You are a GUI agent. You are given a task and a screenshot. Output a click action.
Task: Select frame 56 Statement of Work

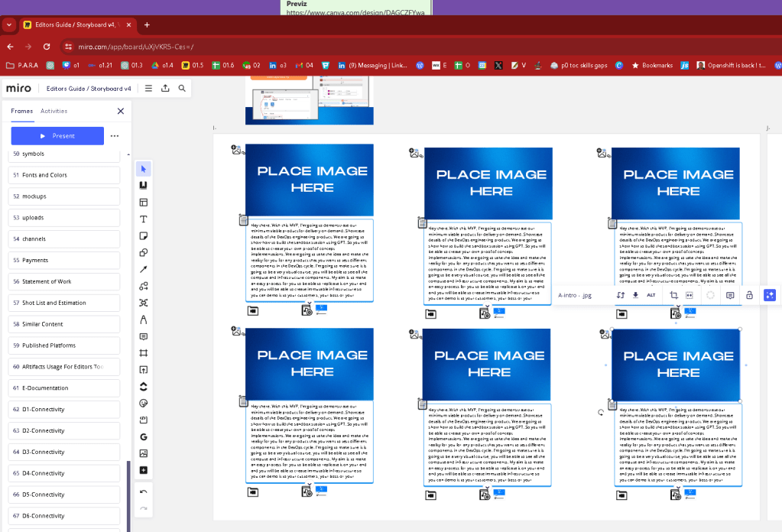64,282
